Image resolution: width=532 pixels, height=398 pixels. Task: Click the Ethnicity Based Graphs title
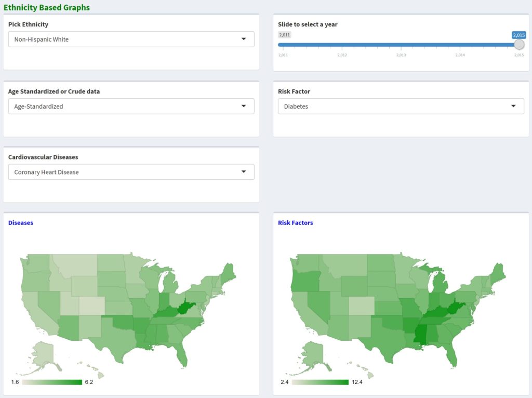(x=47, y=7)
